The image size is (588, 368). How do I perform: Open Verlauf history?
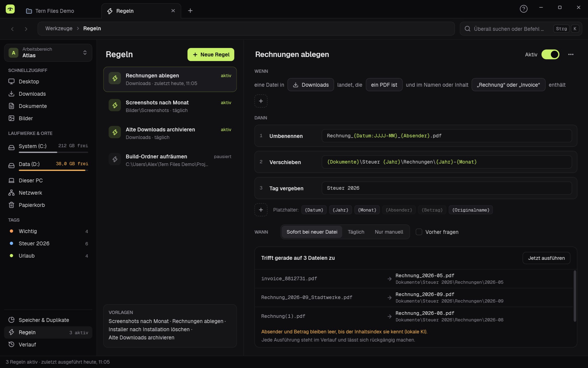click(x=48, y=345)
